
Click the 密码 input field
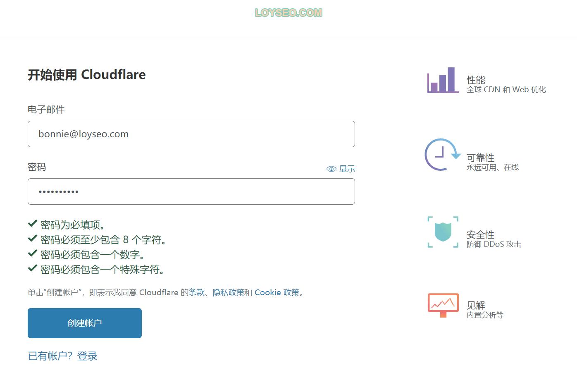coord(191,191)
